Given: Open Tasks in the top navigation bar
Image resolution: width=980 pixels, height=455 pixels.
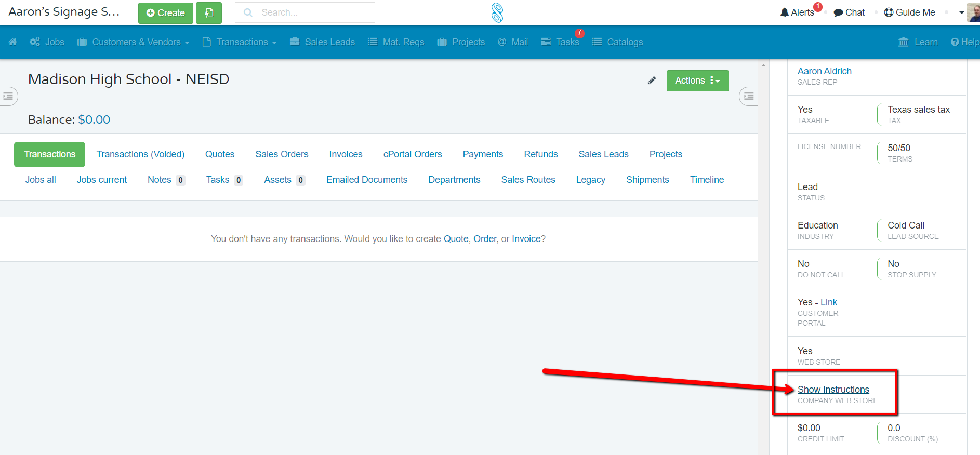Looking at the screenshot, I should 560,42.
